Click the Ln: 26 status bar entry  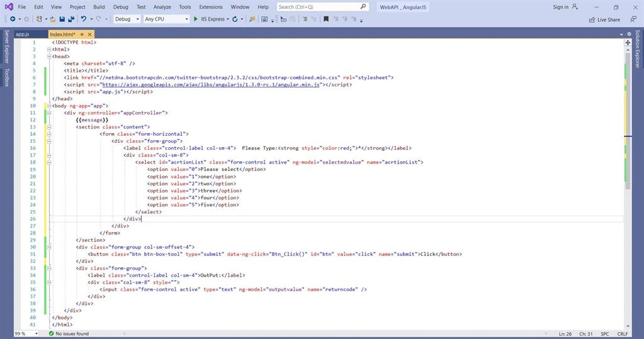point(565,334)
